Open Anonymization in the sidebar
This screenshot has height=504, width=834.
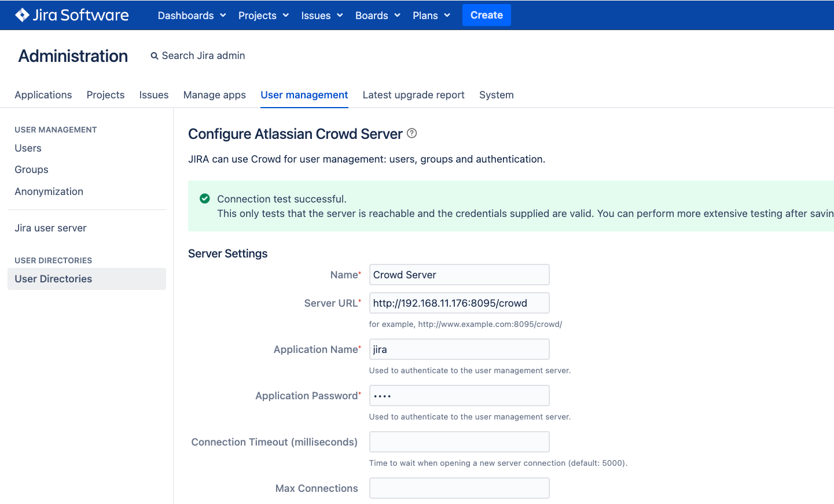pyautogui.click(x=49, y=192)
